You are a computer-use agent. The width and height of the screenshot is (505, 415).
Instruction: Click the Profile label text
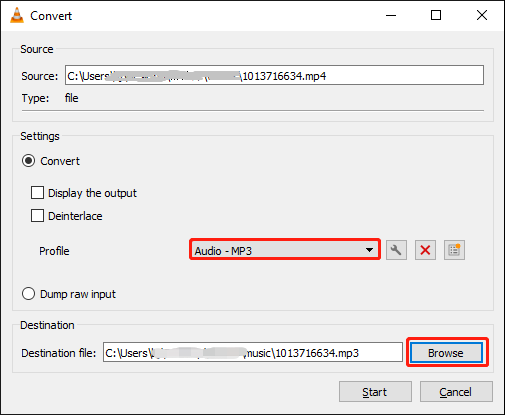point(54,251)
